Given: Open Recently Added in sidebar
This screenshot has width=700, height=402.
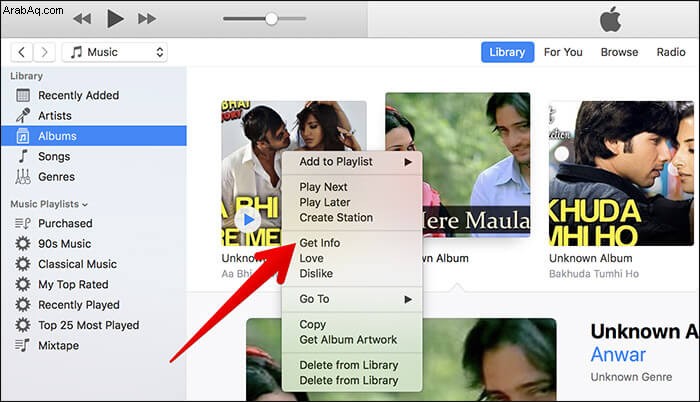Looking at the screenshot, I should (94, 95).
